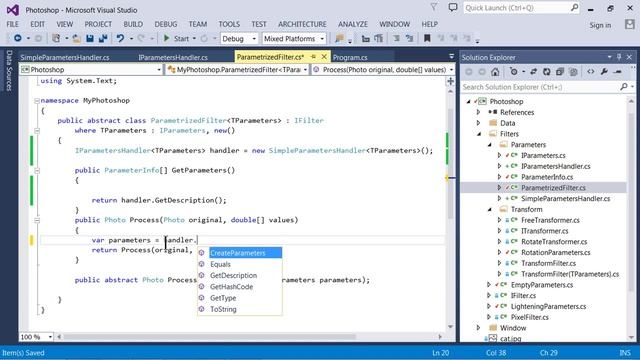The width and height of the screenshot is (640, 360).
Task: Pin the ParametrizedFilter.cs tab
Action: point(313,57)
